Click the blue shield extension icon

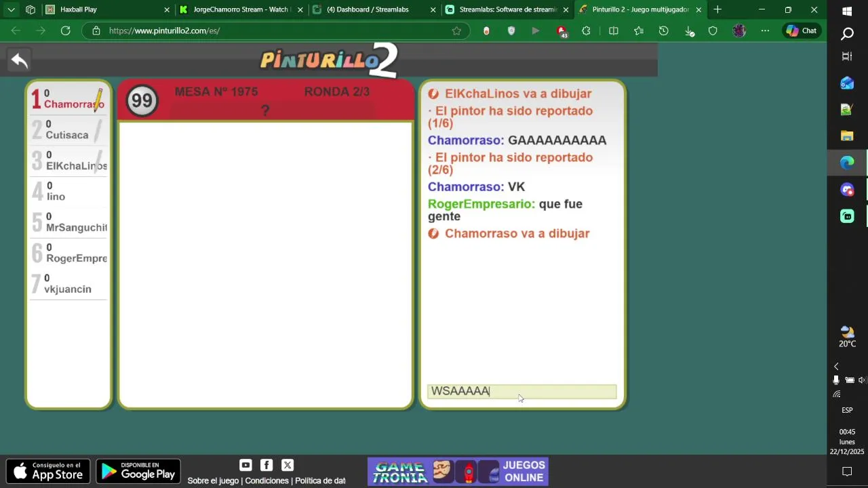511,30
